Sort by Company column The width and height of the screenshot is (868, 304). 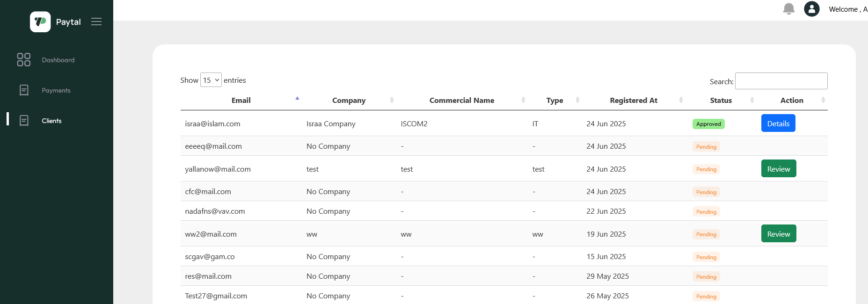point(349,101)
